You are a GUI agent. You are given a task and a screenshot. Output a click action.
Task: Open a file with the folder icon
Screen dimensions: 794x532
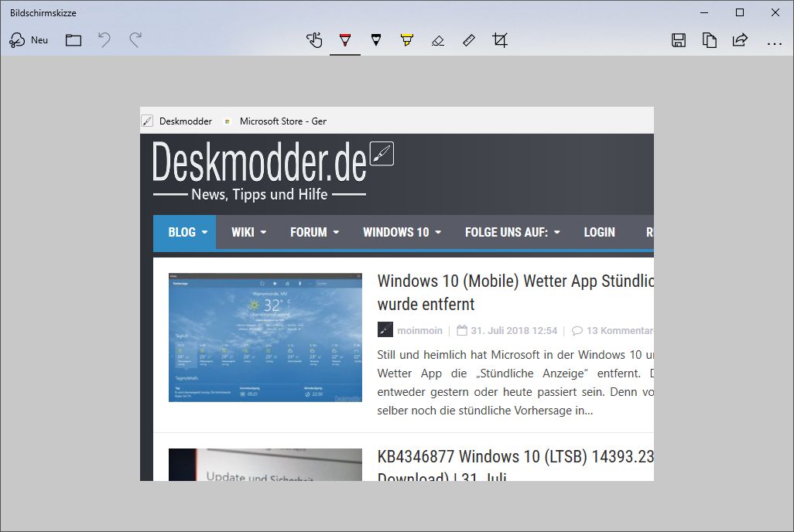point(74,40)
